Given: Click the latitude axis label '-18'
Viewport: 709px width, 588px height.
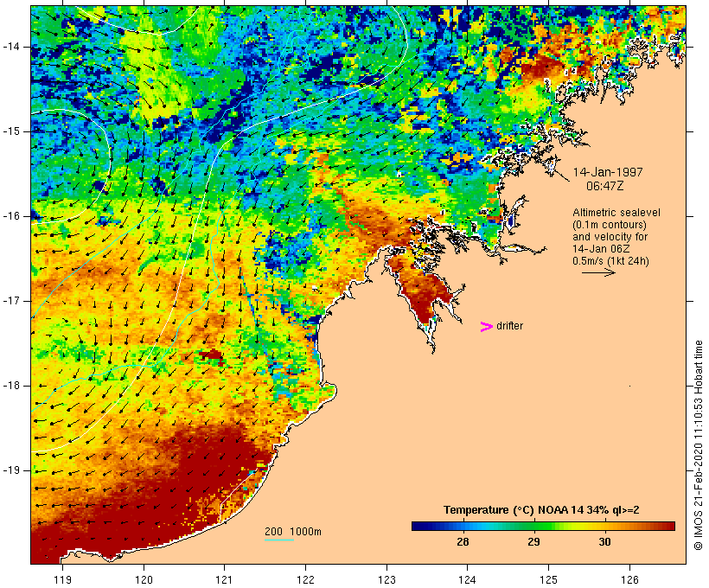Looking at the screenshot, I should 11,386.
